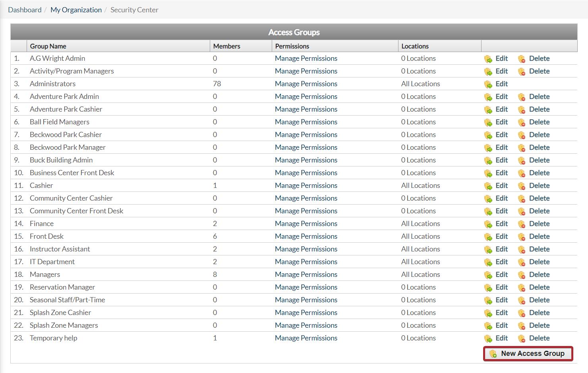Click 0 Locations in the Temporary help row
This screenshot has height=373, width=588.
(x=418, y=338)
